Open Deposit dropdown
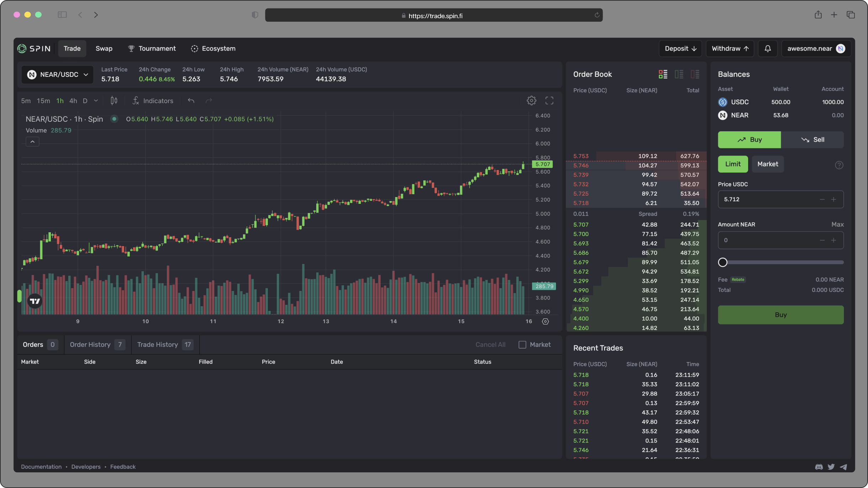Viewport: 868px width, 488px height. (x=680, y=48)
